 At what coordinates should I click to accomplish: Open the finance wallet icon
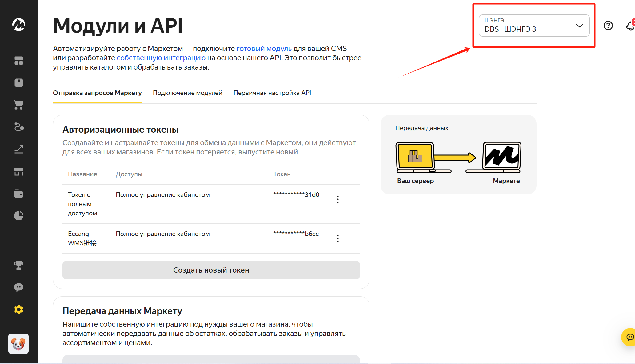tap(19, 194)
